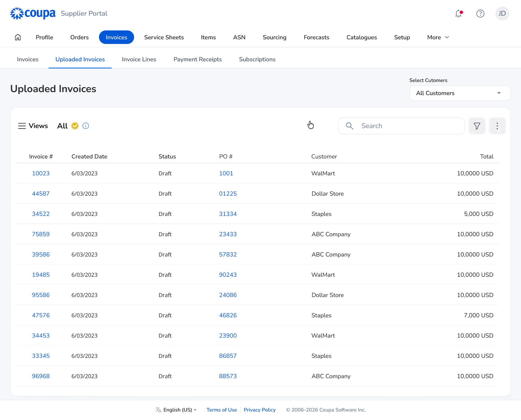The height and width of the screenshot is (420, 521).
Task: Open the Orders menu item
Action: 79,37
